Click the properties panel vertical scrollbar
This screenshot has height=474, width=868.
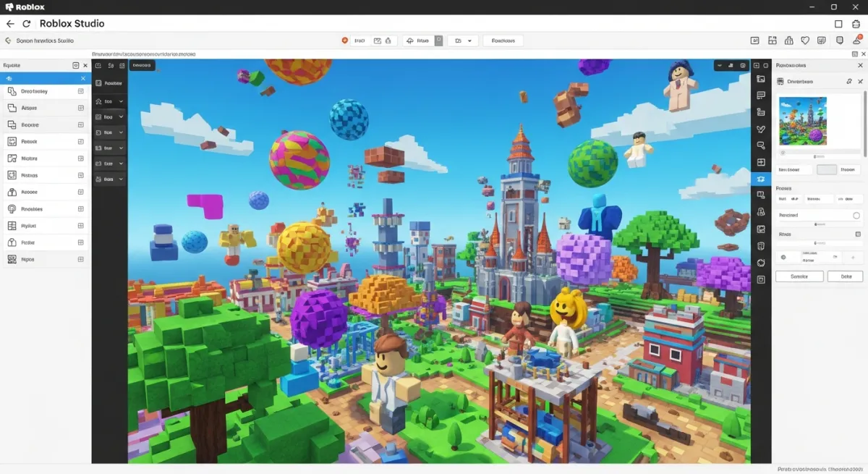click(x=865, y=123)
